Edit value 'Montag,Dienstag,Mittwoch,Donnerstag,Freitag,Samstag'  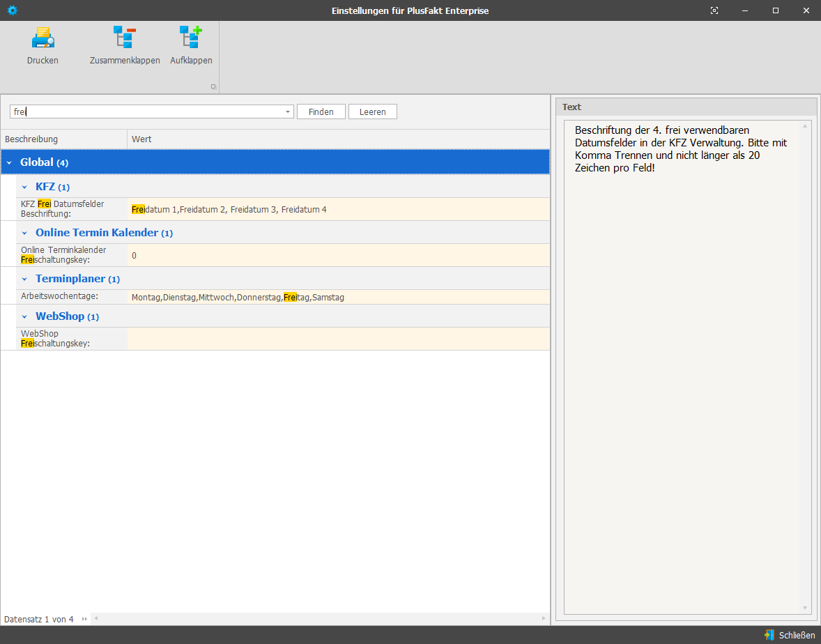pos(338,298)
